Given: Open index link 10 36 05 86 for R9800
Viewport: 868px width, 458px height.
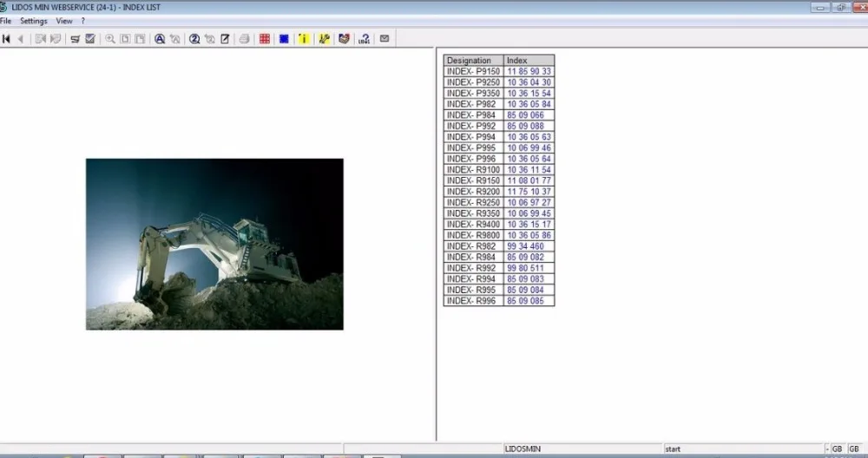Looking at the screenshot, I should coord(529,235).
